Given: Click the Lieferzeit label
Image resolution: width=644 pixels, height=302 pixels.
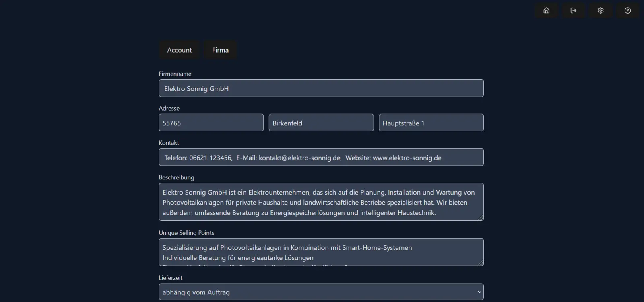Looking at the screenshot, I should (x=170, y=278).
